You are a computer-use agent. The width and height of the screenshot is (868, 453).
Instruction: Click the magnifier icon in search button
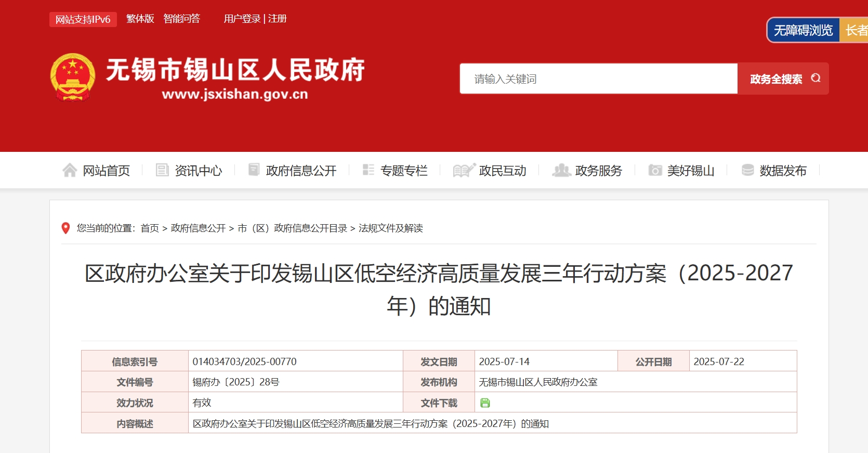pos(816,79)
